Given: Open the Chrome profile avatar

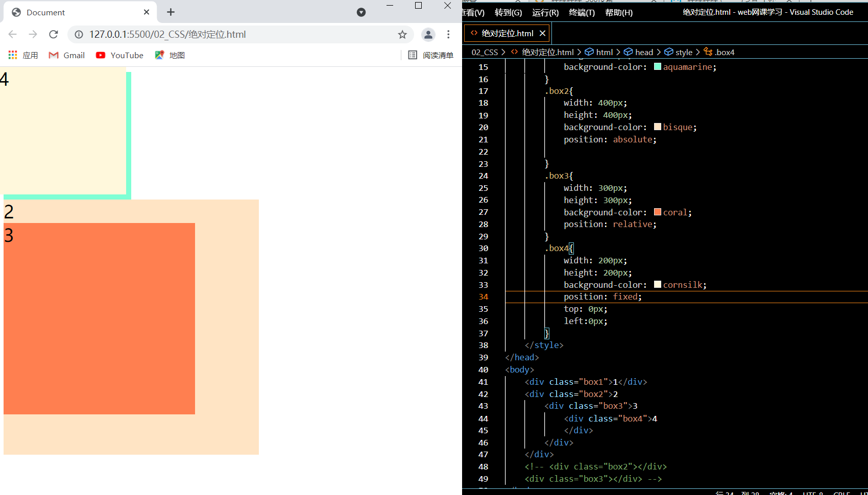Looking at the screenshot, I should [x=428, y=34].
